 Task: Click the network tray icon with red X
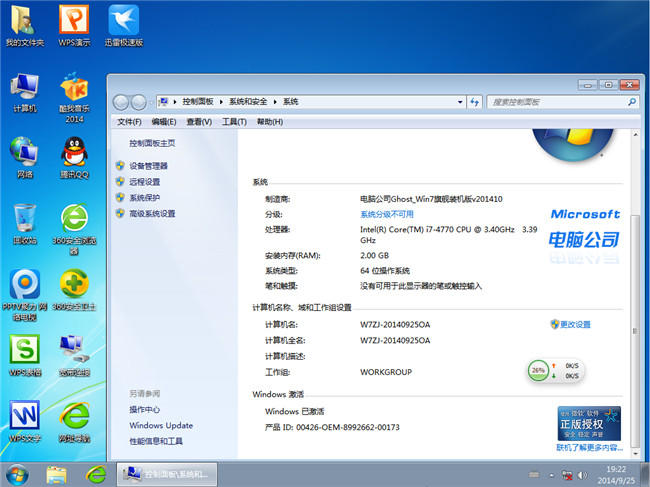567,475
